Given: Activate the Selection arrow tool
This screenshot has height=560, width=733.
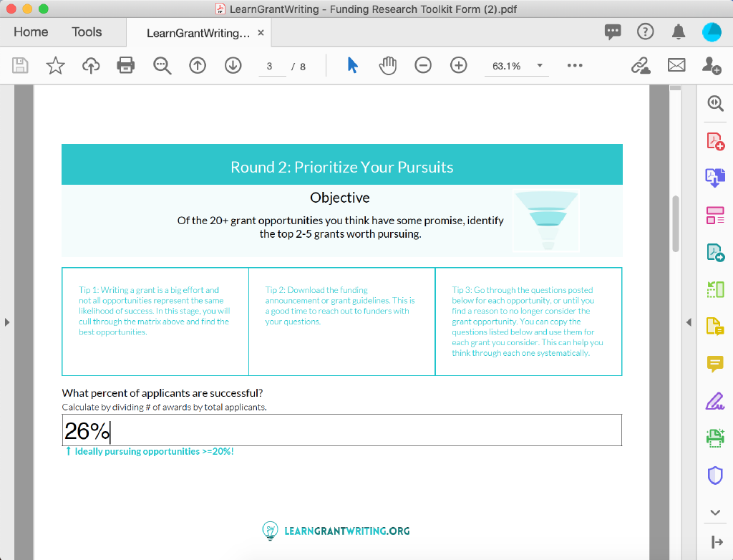Looking at the screenshot, I should coord(351,65).
